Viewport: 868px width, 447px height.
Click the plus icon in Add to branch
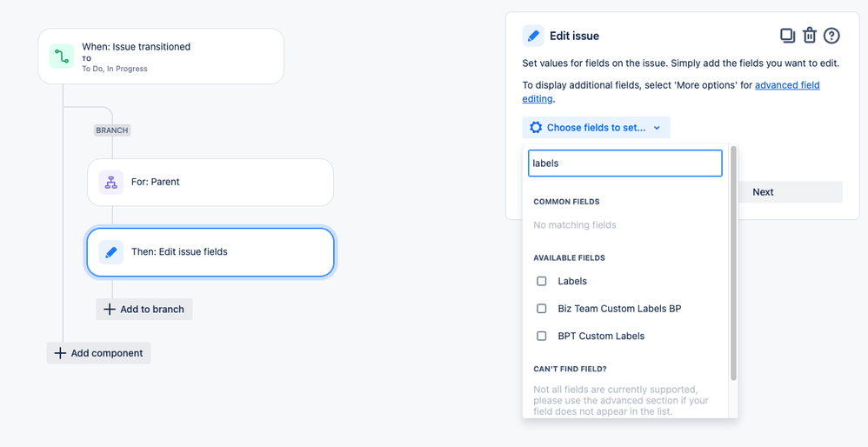coord(110,310)
